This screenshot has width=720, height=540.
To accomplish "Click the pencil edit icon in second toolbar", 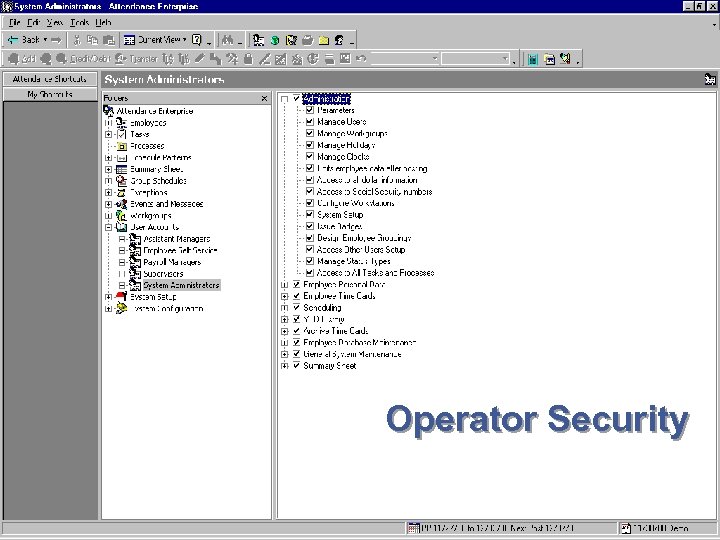I will [199, 59].
